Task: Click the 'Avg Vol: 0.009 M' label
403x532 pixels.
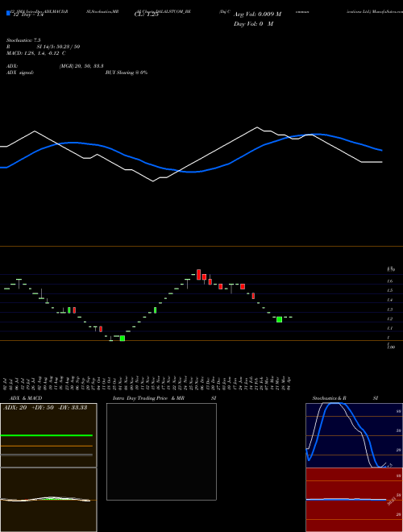Action: (257, 15)
